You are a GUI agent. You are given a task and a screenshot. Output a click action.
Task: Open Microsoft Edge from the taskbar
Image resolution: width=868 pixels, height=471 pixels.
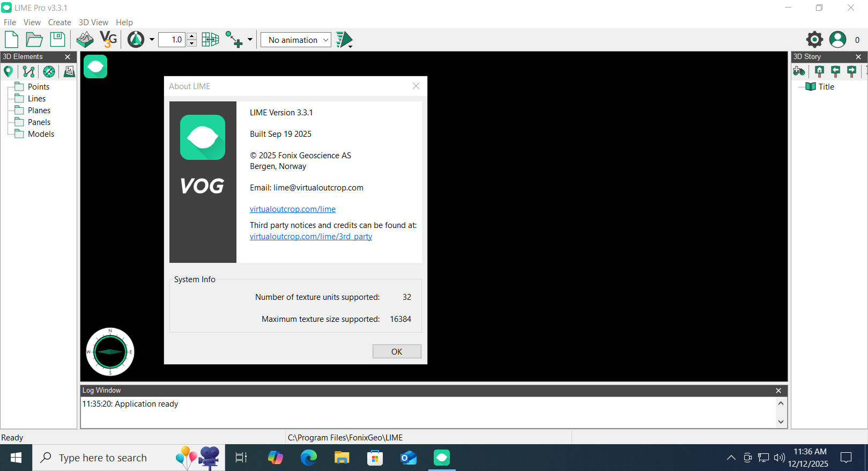pos(309,458)
